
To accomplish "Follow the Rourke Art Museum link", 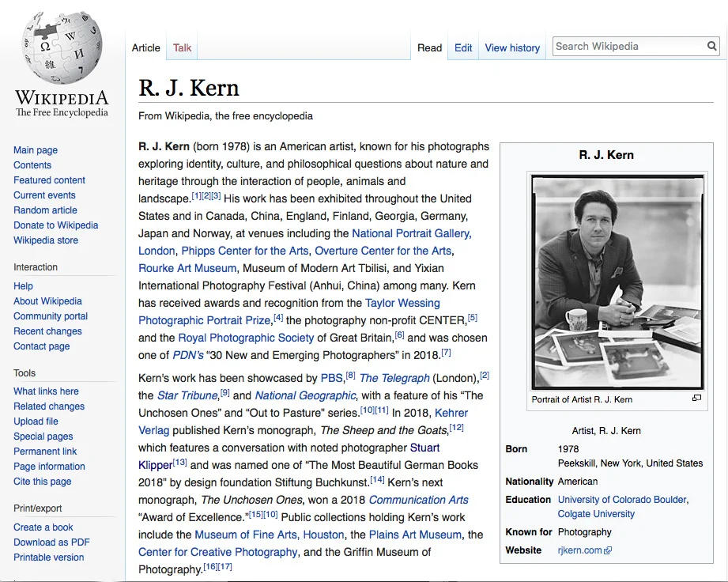I will 187,268.
